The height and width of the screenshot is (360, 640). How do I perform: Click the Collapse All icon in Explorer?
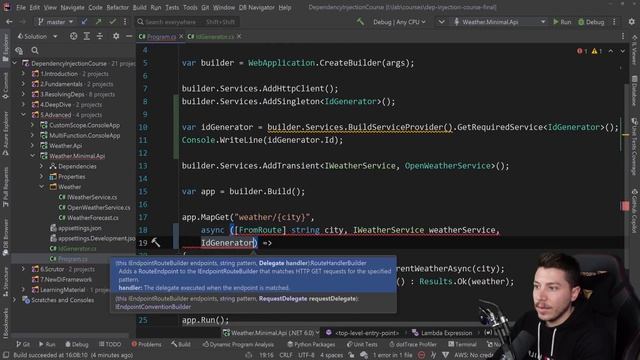(100, 36)
